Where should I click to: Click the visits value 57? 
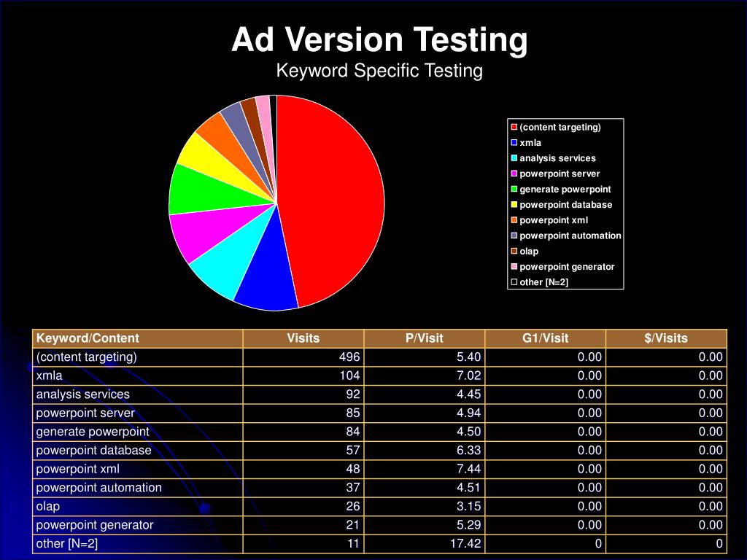(353, 451)
